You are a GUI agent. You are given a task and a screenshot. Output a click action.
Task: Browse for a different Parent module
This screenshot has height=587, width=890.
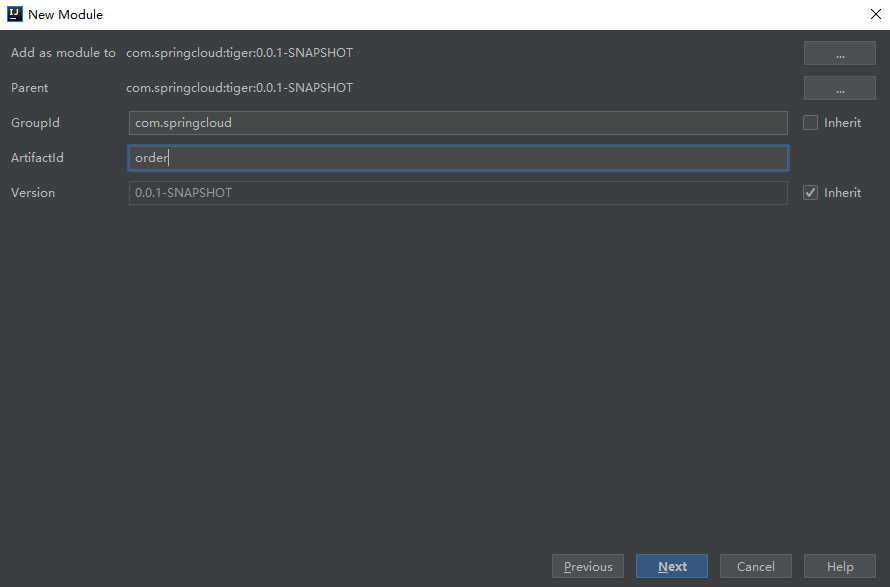839,87
